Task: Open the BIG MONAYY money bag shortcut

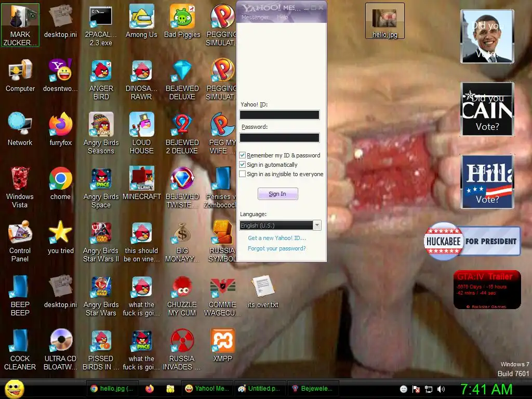Action: coord(182,241)
